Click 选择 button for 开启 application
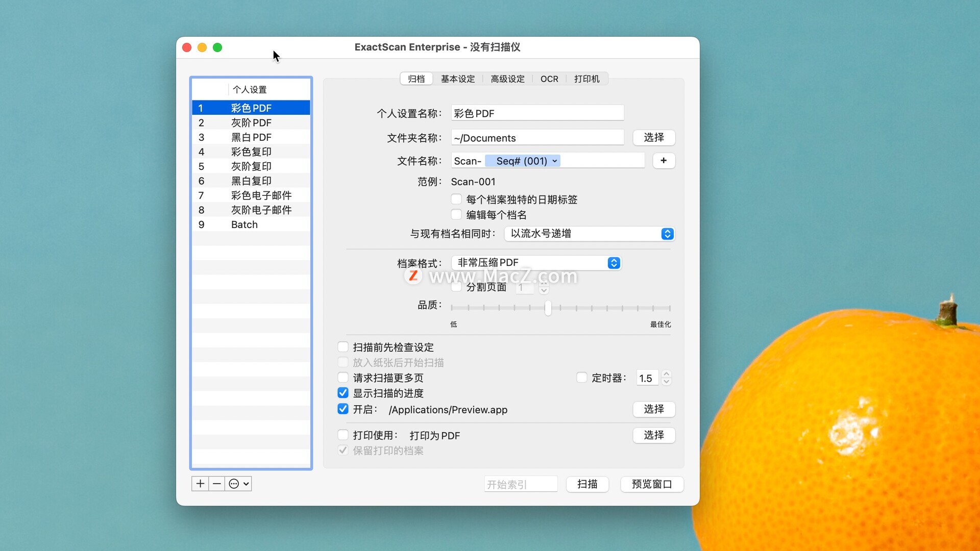This screenshot has height=551, width=980. click(654, 409)
